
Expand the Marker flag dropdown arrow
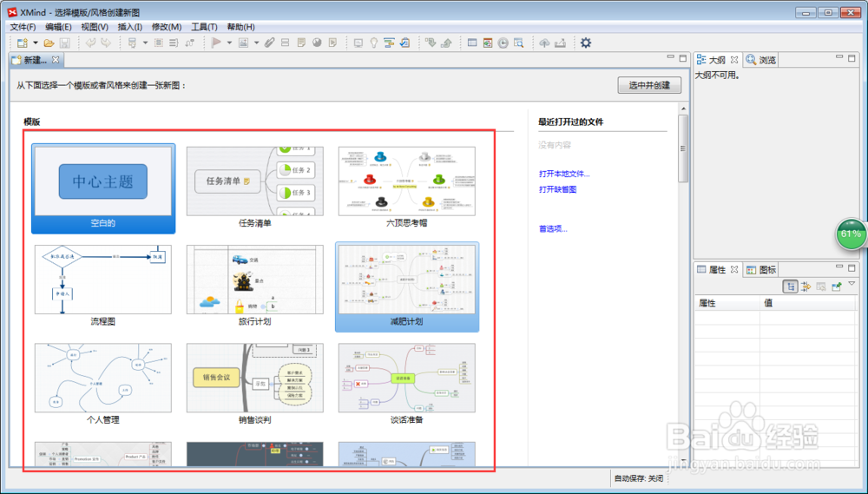(229, 43)
